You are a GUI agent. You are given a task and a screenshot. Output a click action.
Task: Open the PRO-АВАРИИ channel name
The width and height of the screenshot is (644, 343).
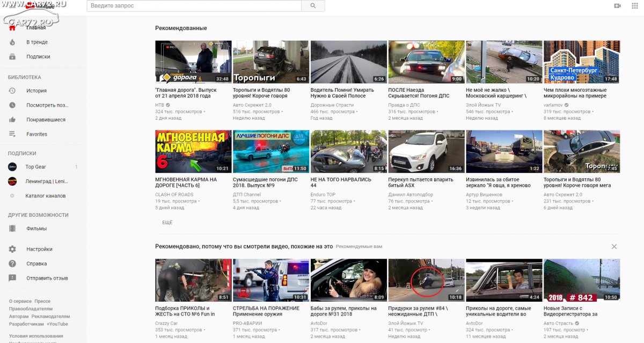point(247,324)
